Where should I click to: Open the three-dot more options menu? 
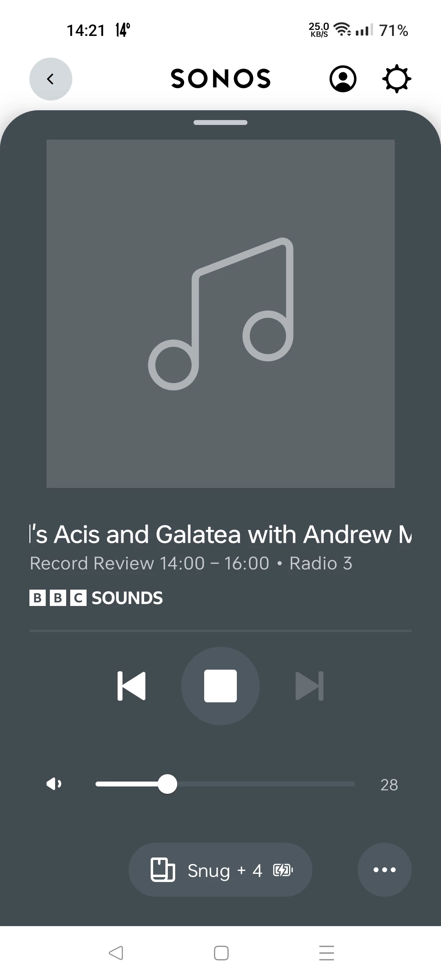pyautogui.click(x=385, y=870)
